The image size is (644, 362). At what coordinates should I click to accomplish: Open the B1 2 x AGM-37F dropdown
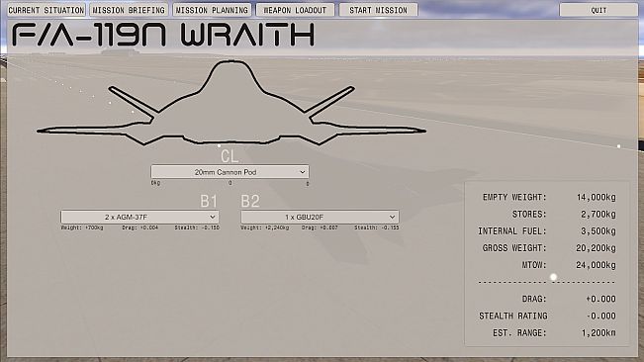click(x=139, y=217)
